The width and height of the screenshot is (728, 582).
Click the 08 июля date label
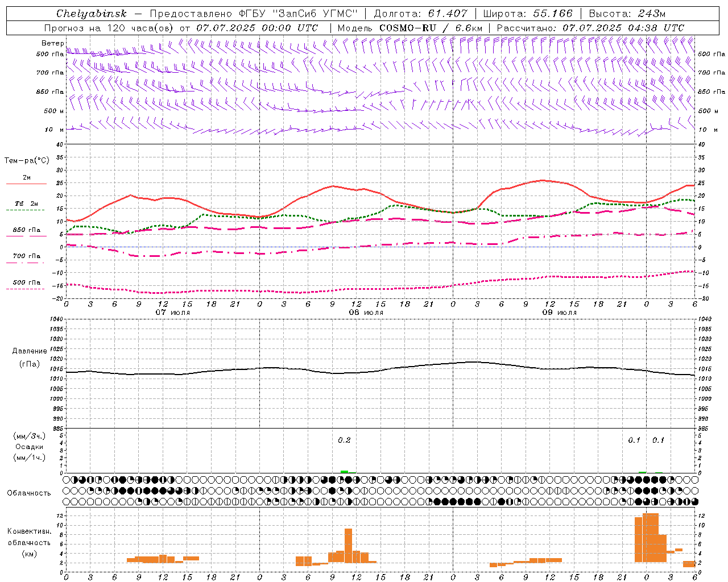pos(366,313)
